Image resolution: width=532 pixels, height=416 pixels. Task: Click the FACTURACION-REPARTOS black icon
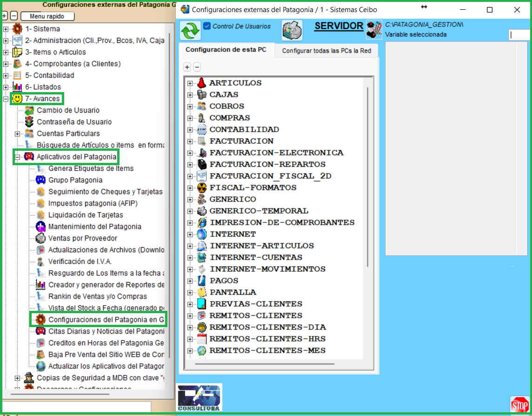[202, 164]
